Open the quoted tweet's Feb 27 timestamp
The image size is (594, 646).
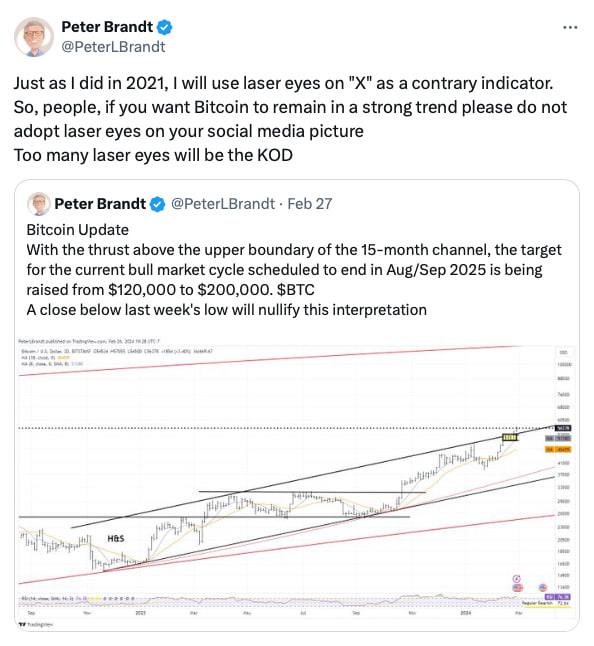[x=309, y=204]
